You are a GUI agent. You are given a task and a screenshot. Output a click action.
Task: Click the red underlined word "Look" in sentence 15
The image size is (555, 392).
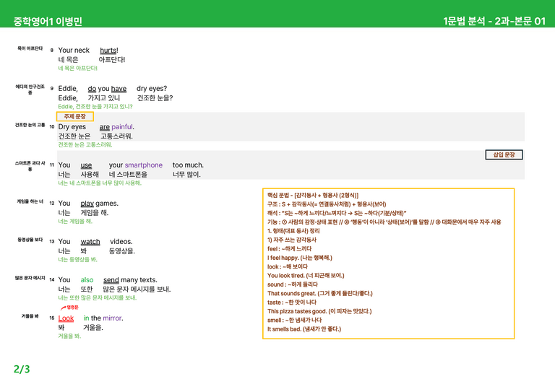[66, 318]
